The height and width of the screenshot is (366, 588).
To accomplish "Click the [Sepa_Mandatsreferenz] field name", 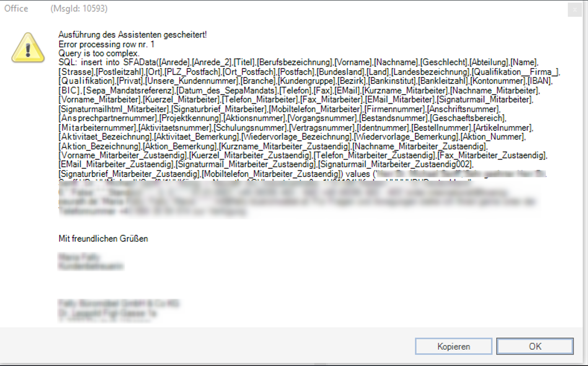I will coord(129,91).
